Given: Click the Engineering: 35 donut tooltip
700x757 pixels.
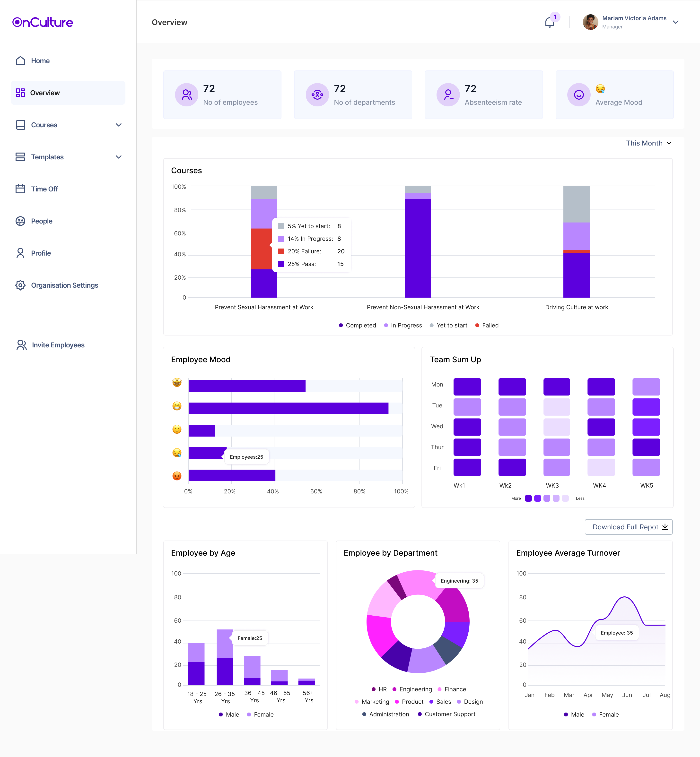Looking at the screenshot, I should point(459,581).
